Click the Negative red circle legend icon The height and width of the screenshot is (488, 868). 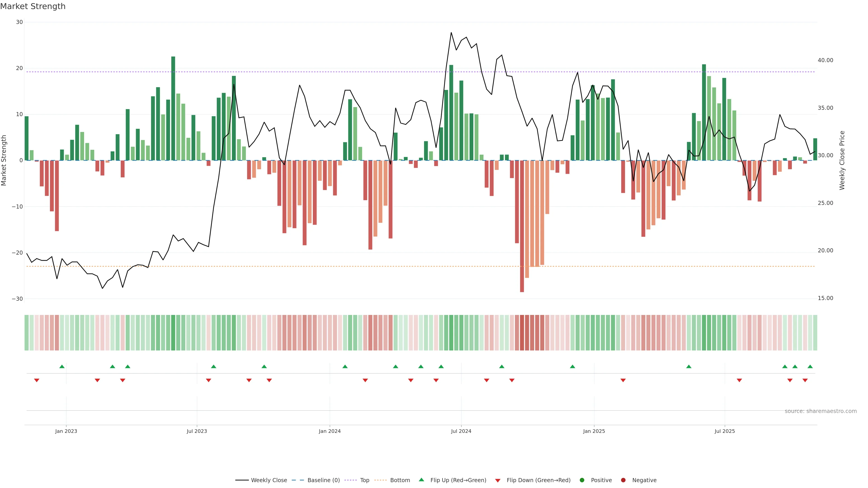pos(623,480)
